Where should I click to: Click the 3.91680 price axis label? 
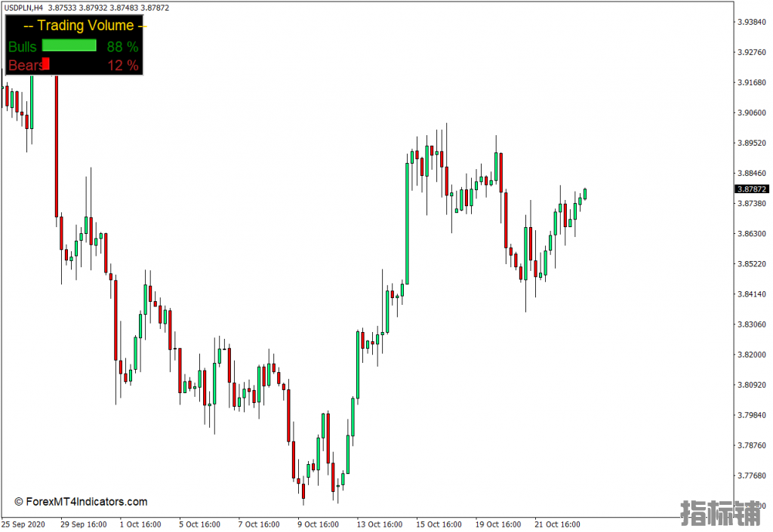[752, 82]
